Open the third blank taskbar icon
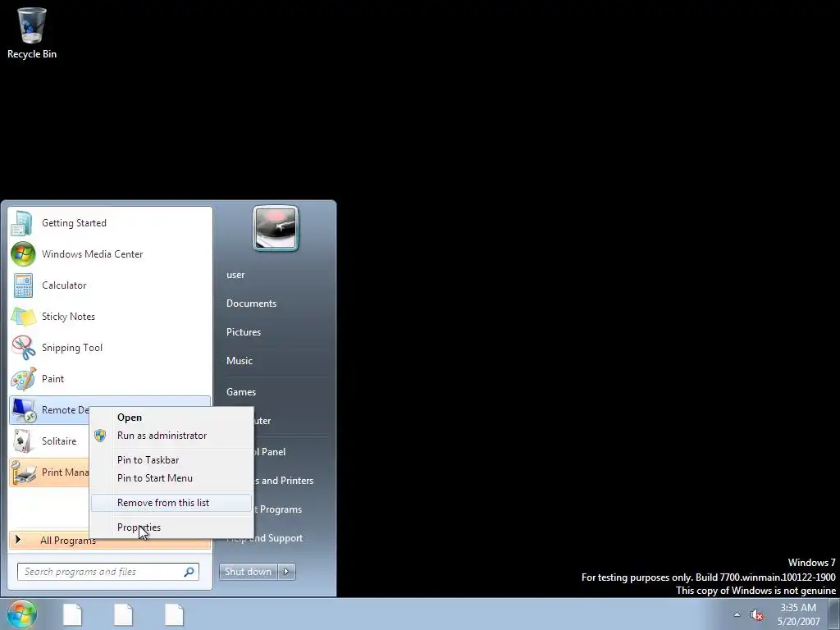Screen dimensions: 840x630 (x=174, y=614)
